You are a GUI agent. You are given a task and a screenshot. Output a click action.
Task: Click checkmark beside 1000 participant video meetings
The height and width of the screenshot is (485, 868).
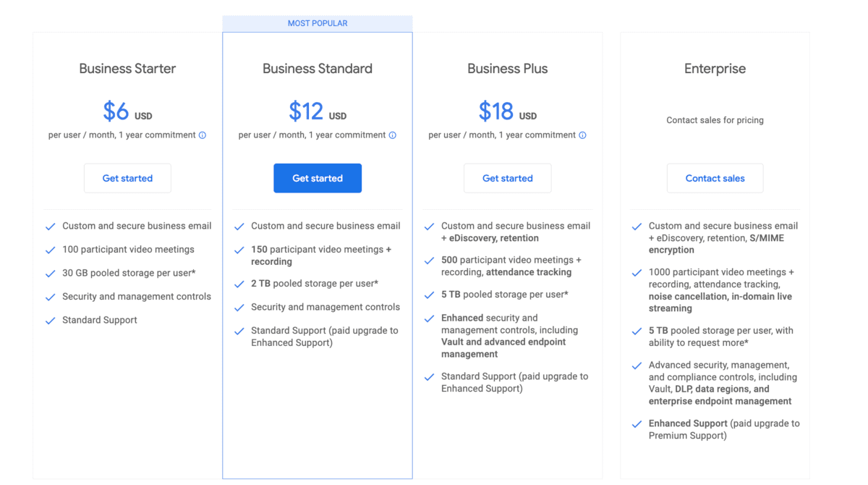point(637,273)
